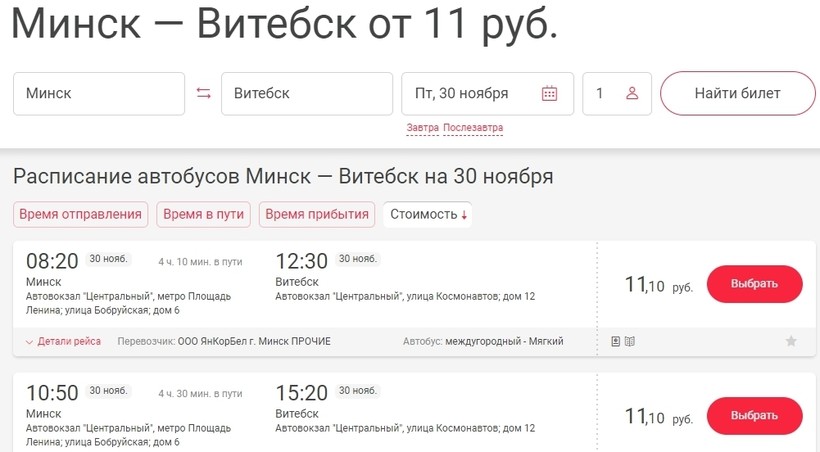The image size is (820, 452).
Task: Click the 'Найти билет' search button
Action: [x=738, y=94]
